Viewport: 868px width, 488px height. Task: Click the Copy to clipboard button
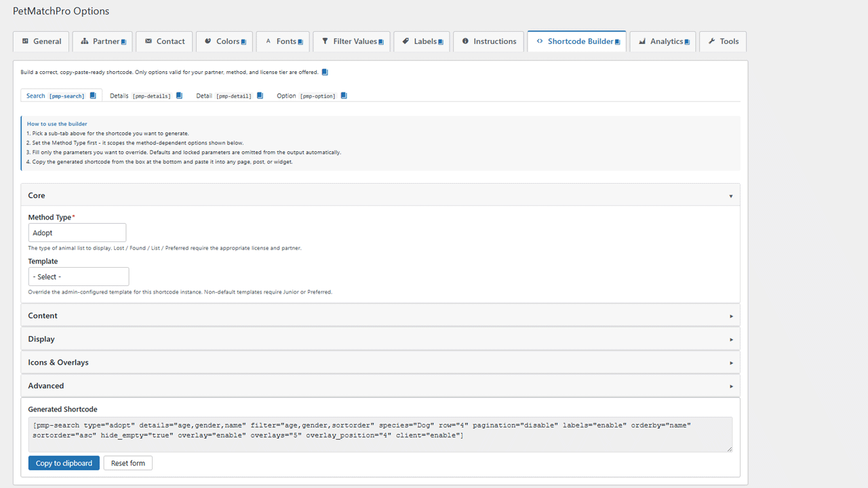click(64, 463)
